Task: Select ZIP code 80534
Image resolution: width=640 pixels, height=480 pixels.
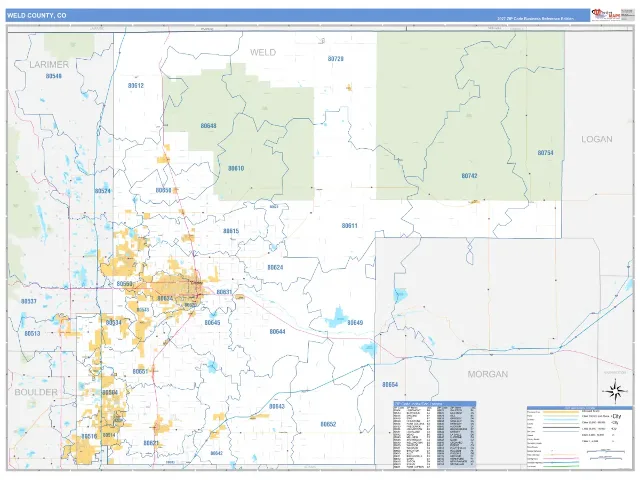Action: pyautogui.click(x=113, y=322)
